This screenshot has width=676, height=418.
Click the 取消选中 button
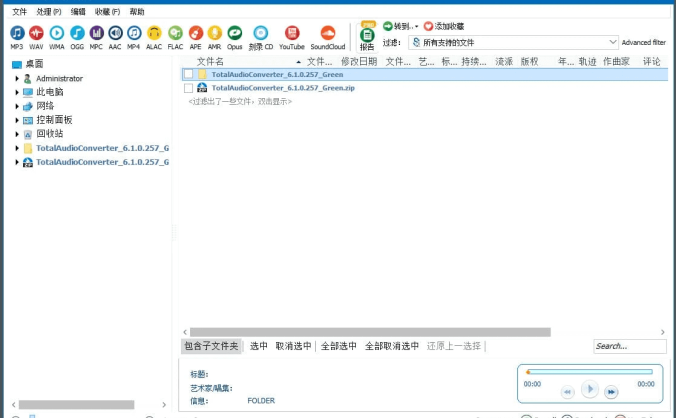[x=293, y=346]
